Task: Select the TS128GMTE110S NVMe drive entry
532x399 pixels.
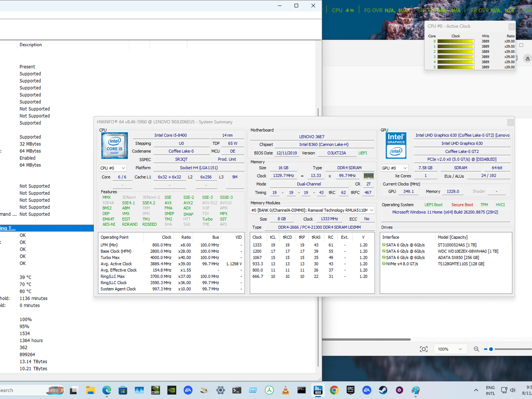Action: [x=446, y=264]
